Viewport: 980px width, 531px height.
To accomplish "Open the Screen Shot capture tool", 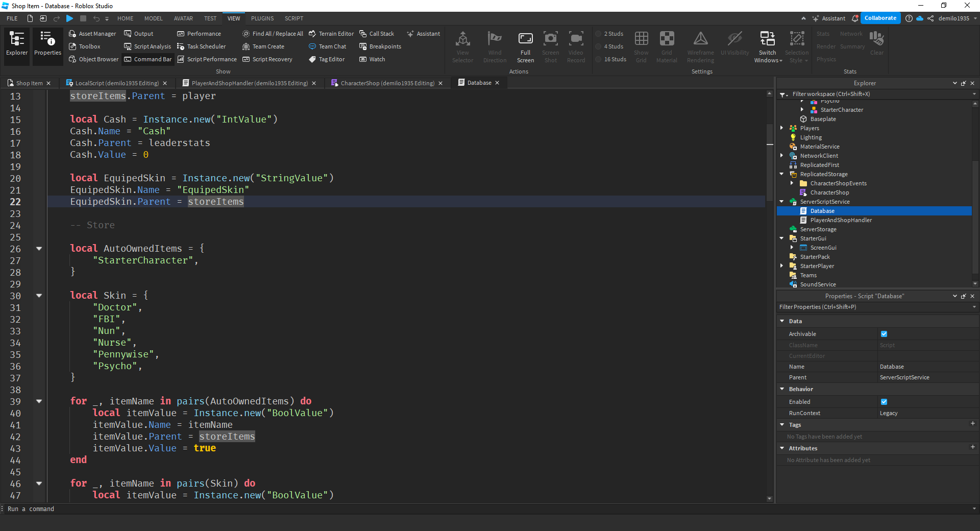I will [x=550, y=46].
